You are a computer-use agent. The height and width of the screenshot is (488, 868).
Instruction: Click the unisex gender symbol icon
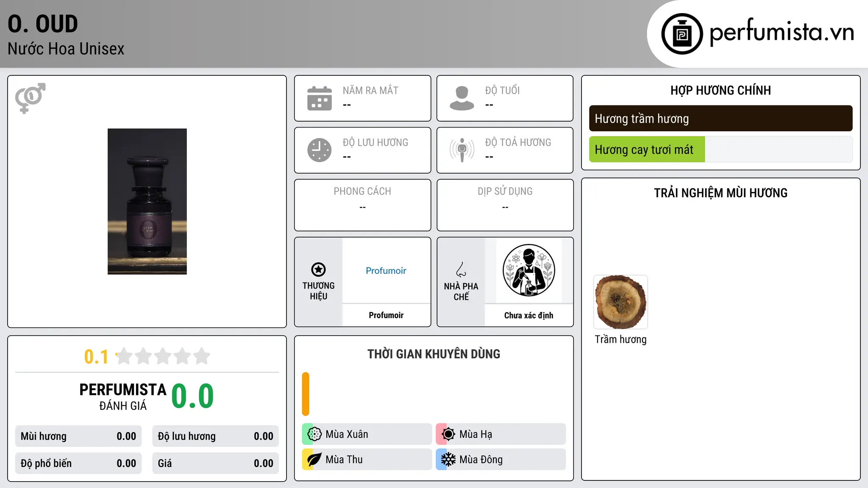[x=30, y=98]
